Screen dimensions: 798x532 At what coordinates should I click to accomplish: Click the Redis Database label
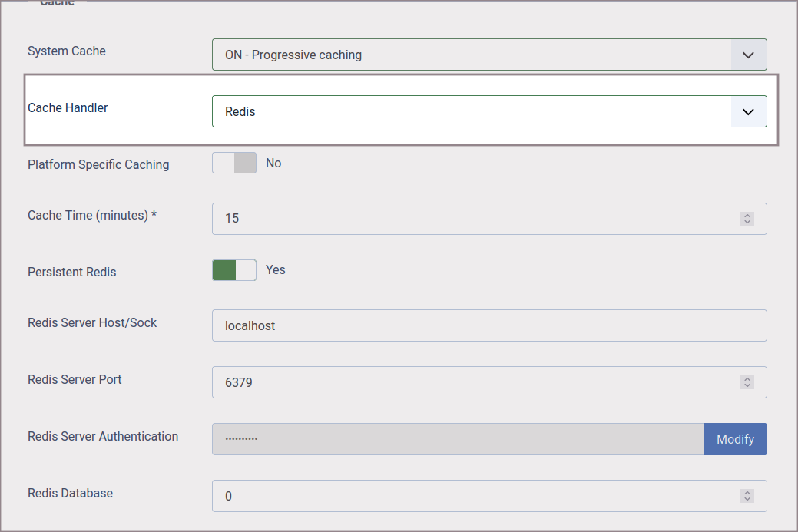(70, 494)
